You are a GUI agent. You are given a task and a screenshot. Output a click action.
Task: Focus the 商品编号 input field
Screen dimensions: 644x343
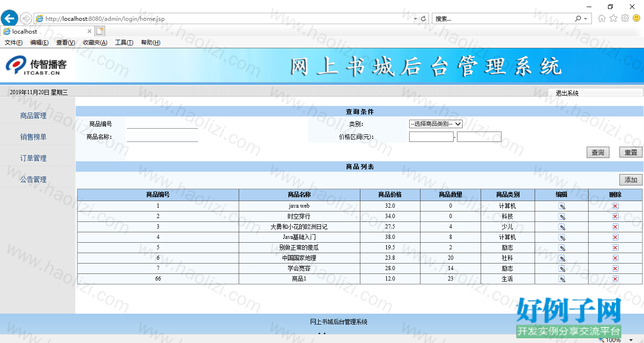(162, 124)
